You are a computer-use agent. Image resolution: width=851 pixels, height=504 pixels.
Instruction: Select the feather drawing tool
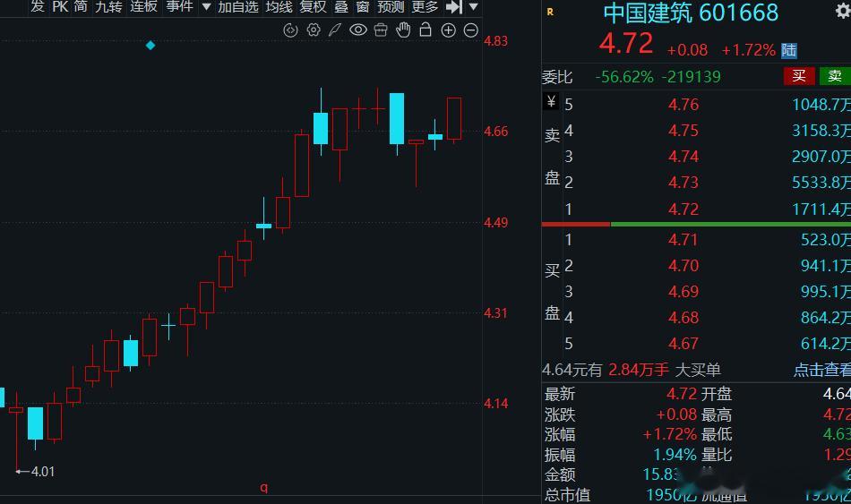335,30
